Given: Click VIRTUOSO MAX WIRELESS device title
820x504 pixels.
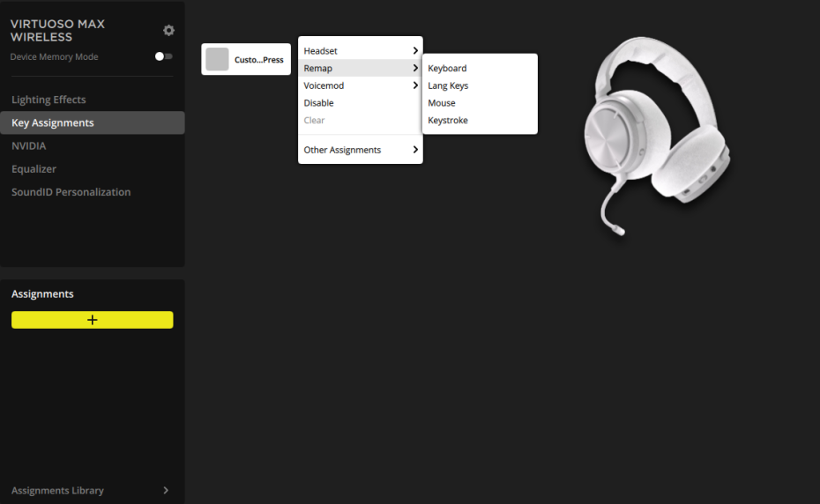Looking at the screenshot, I should [x=57, y=30].
